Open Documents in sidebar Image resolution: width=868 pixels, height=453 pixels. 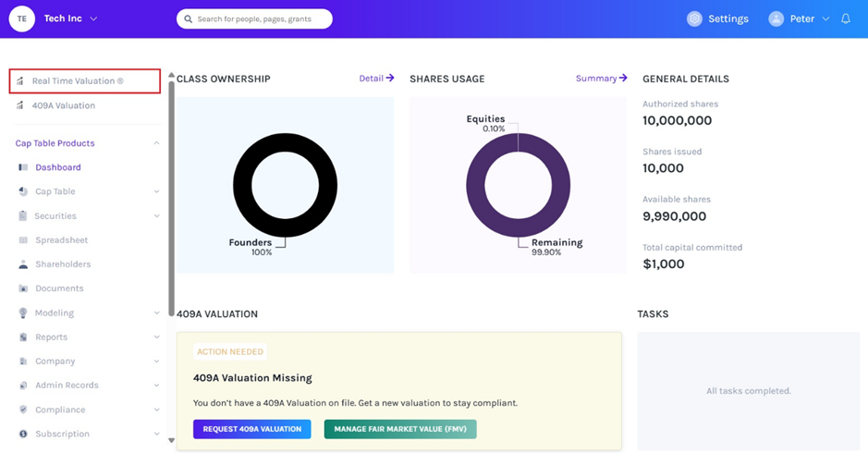point(59,288)
